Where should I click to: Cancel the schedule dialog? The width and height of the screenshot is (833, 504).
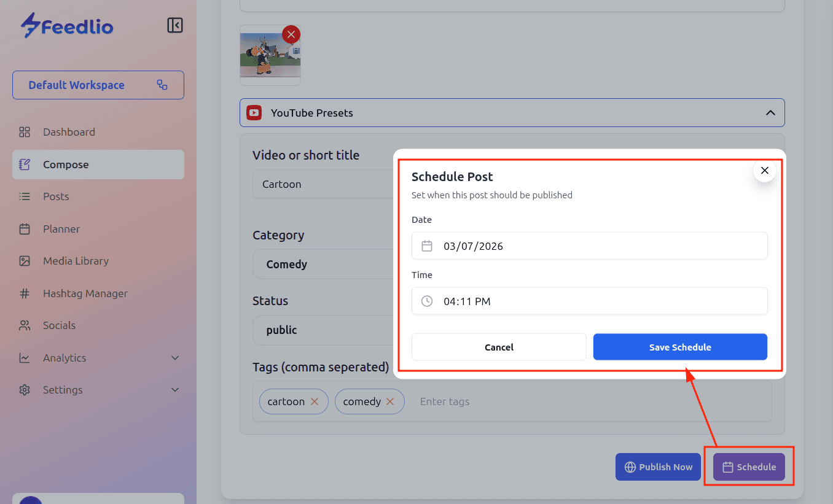[x=499, y=347]
